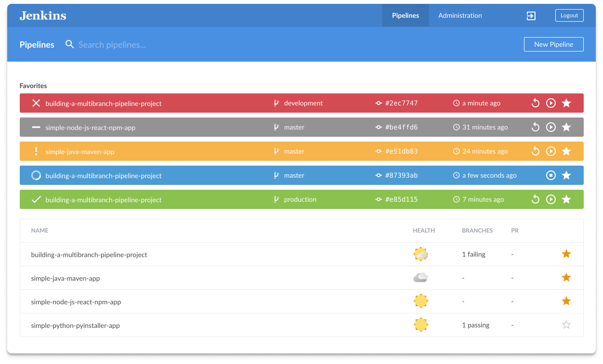
Task: Click simple-java-maven-app cloudy health icon
Action: pos(421,277)
